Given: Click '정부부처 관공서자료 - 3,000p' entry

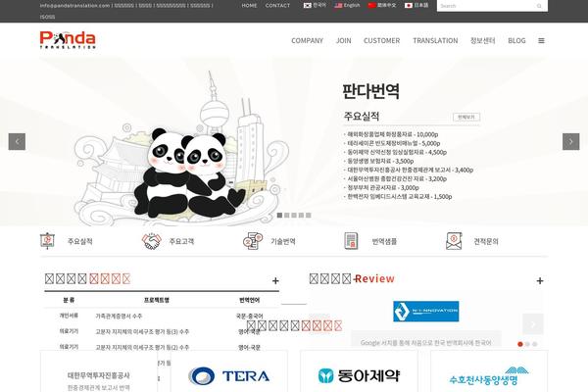Looking at the screenshot, I should tap(383, 187).
